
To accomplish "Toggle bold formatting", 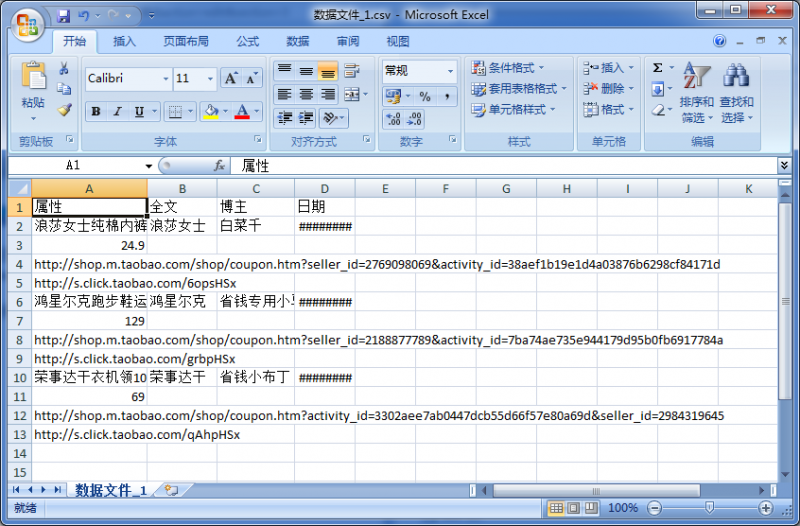I will (x=95, y=111).
